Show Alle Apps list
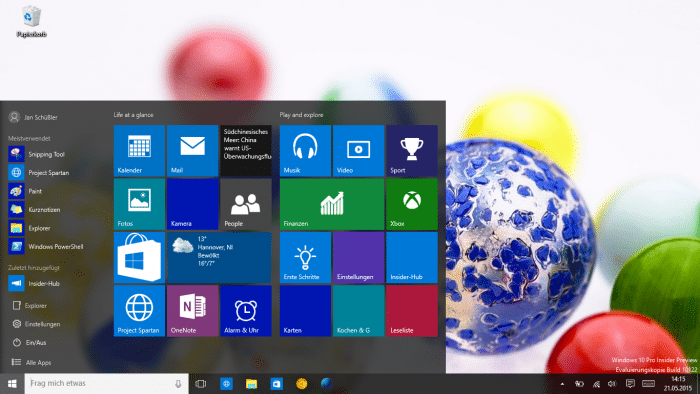 click(x=32, y=362)
